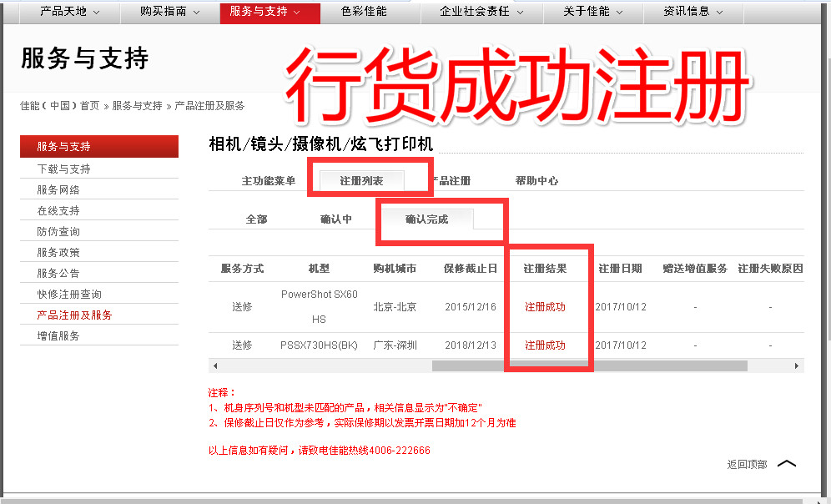Open the 关于佳能 navigation menu

click(x=593, y=12)
